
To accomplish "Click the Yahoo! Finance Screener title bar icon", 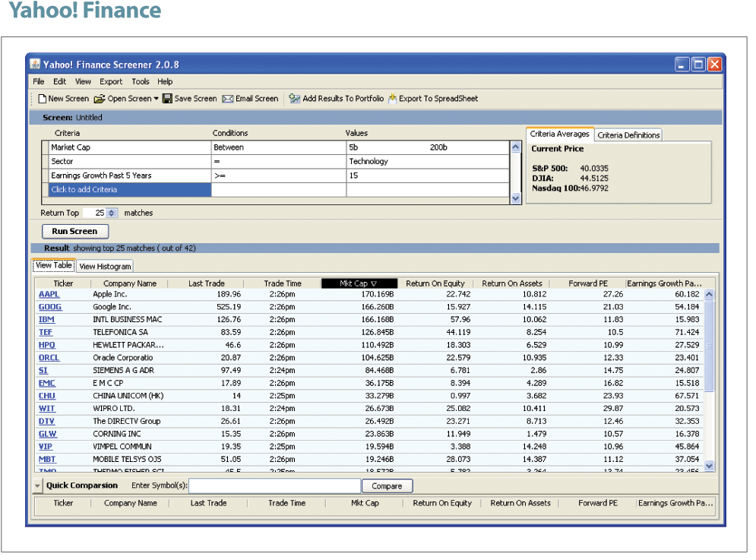I will 36,65.
